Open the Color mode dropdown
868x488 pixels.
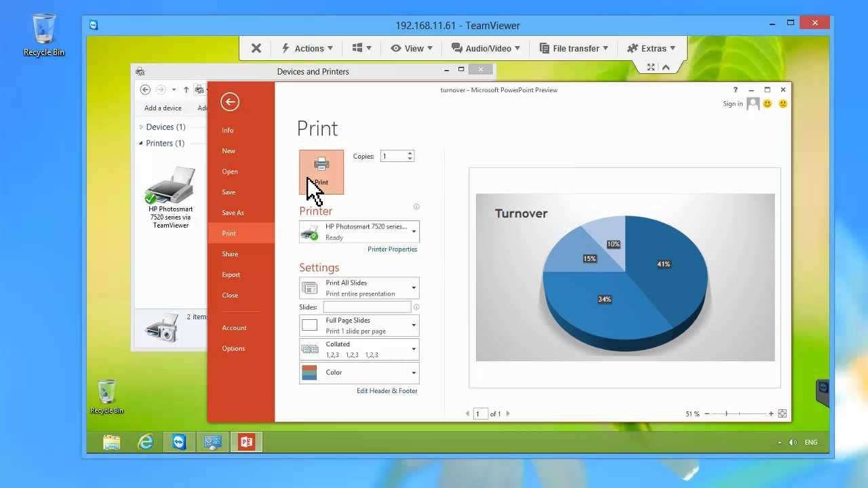pyautogui.click(x=359, y=373)
